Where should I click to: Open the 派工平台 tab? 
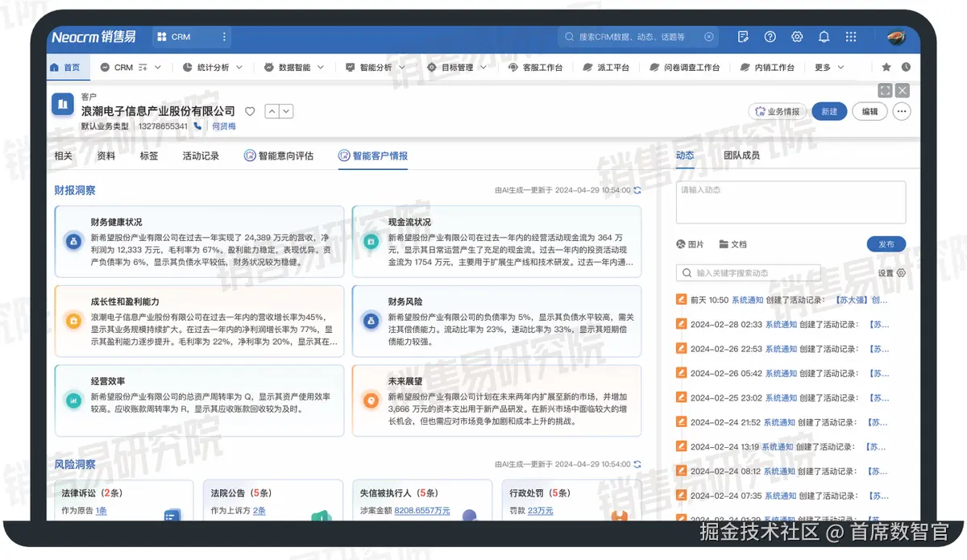(x=606, y=68)
